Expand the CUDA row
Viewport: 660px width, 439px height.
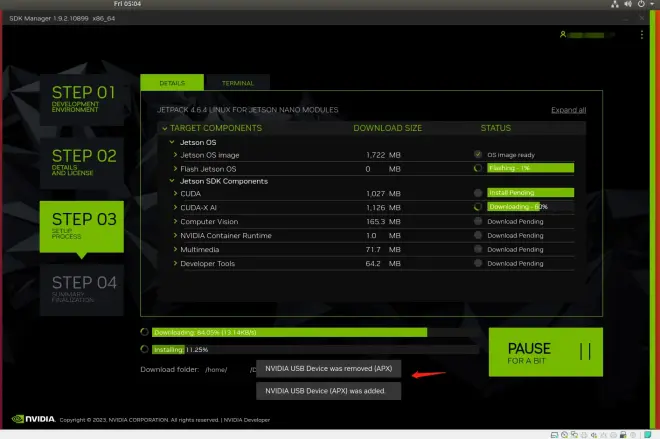(175, 194)
